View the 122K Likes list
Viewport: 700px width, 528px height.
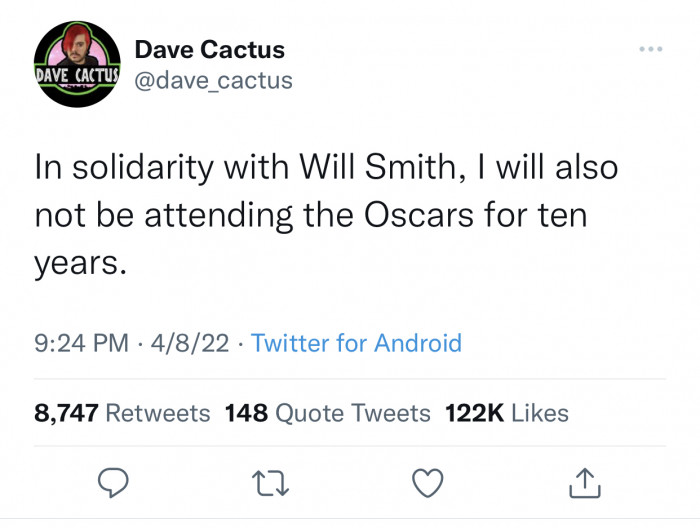507,413
